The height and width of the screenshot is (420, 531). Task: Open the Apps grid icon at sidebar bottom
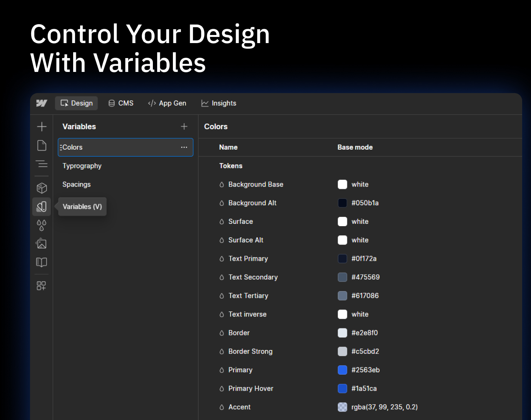41,285
